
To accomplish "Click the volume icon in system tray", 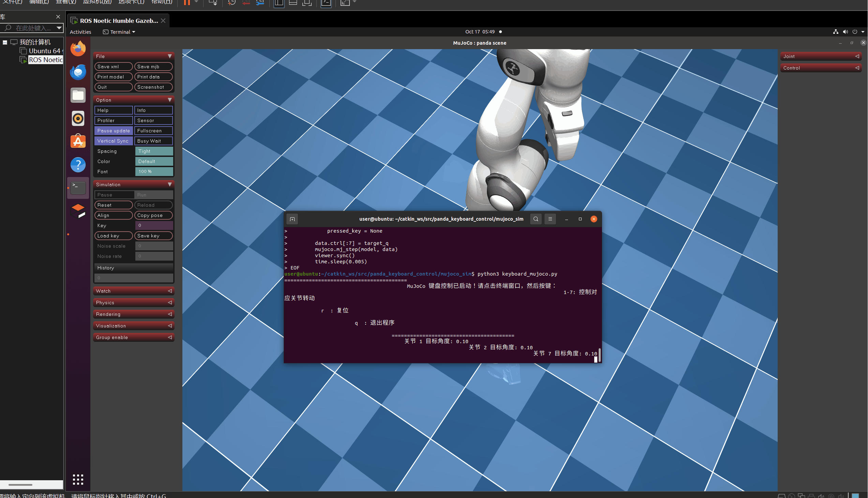I will click(845, 32).
